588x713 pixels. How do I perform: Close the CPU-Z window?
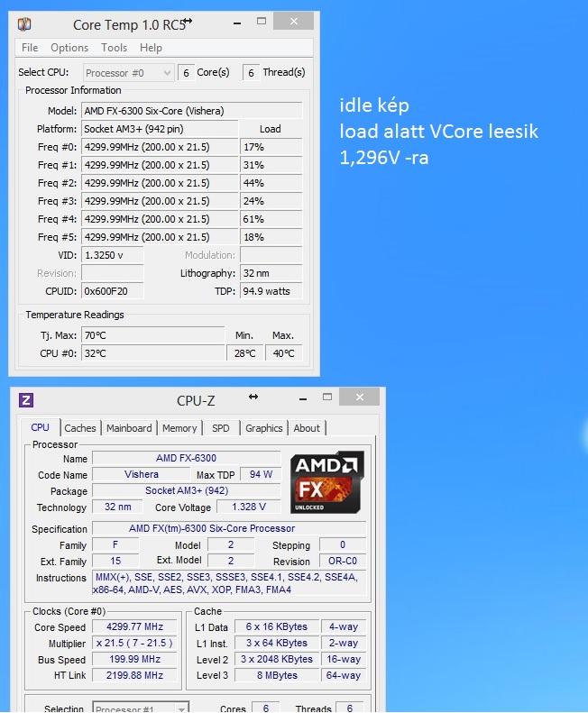pyautogui.click(x=360, y=397)
